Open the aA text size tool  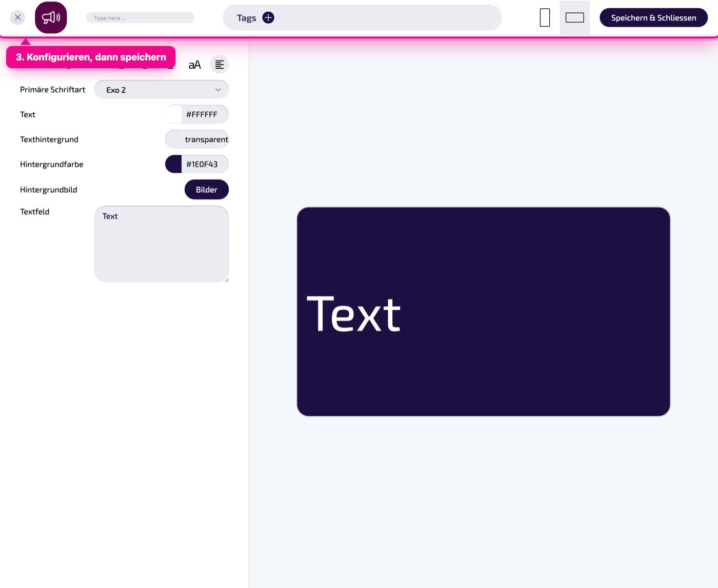[195, 65]
